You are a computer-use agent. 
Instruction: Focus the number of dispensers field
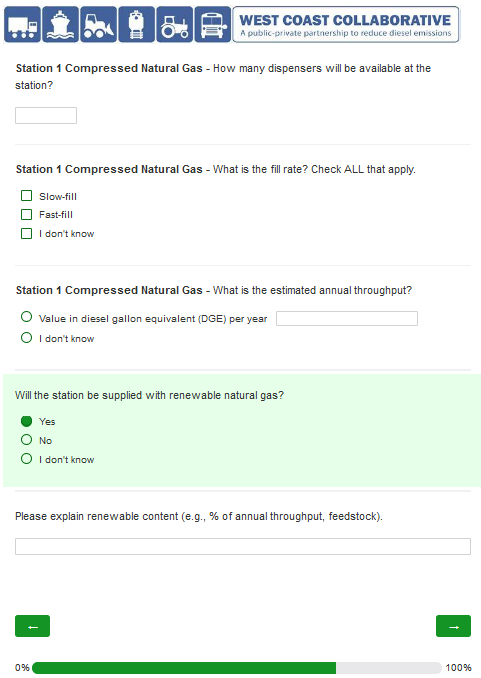click(46, 115)
